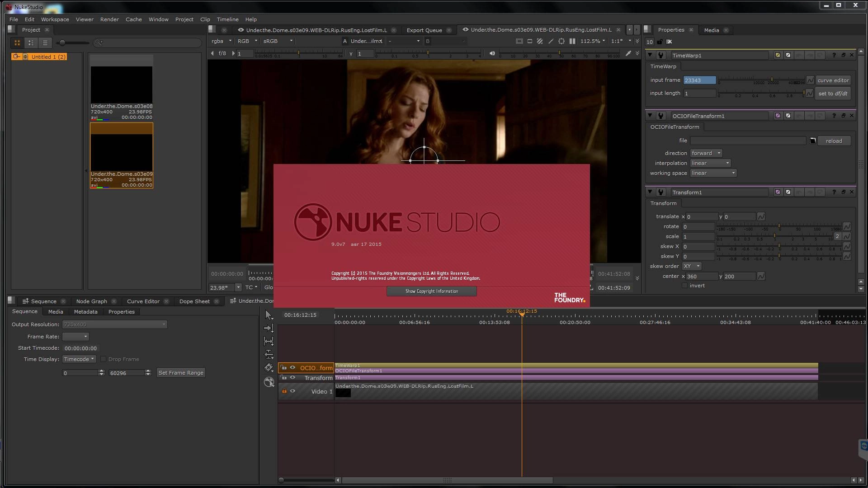Select the Track Select Forward tool
868x488 pixels.
[x=269, y=328]
